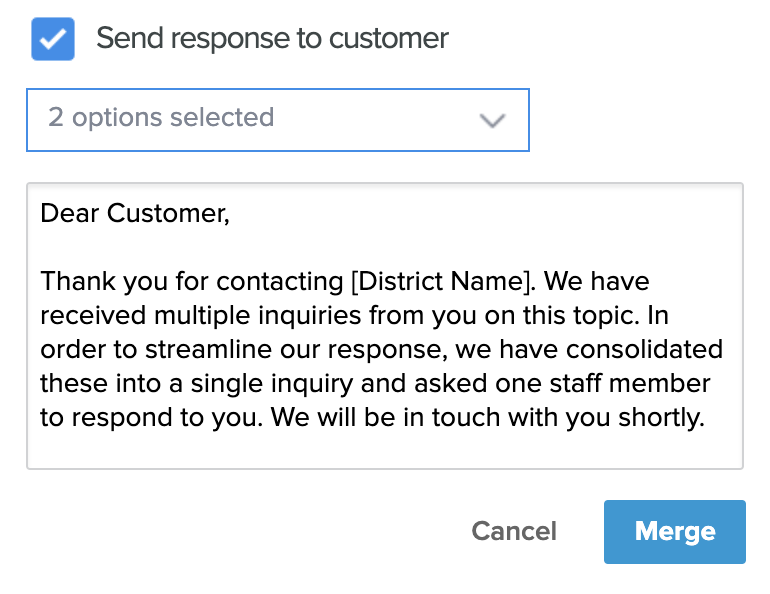The height and width of the screenshot is (594, 770).
Task: Click the chevron arrow in the options dropdown
Action: tap(492, 121)
